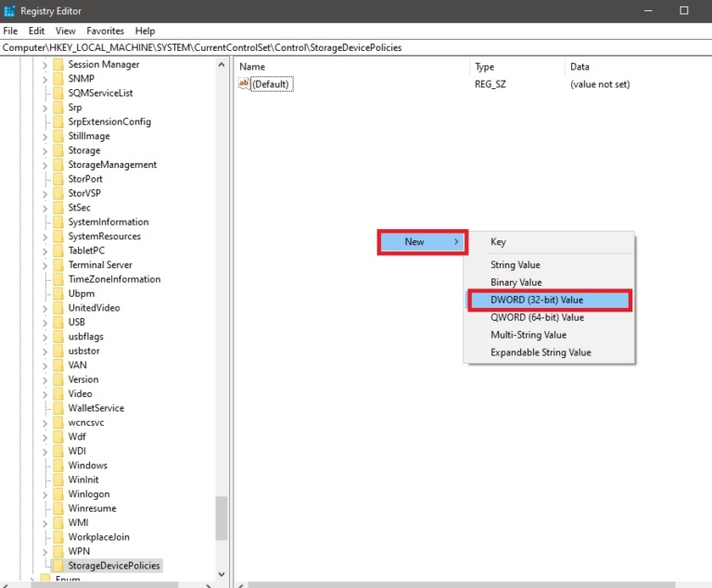Expand the WMI registry key arrow
This screenshot has width=712, height=588.
point(44,522)
